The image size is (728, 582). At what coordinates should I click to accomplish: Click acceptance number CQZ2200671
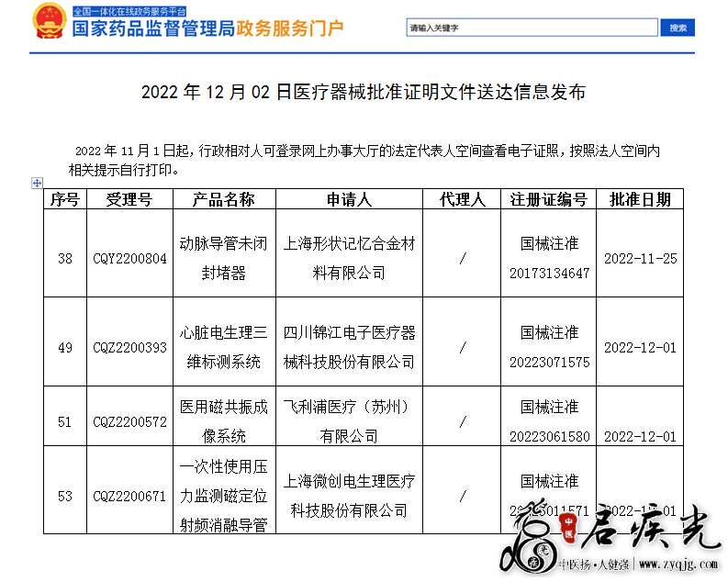pos(129,496)
